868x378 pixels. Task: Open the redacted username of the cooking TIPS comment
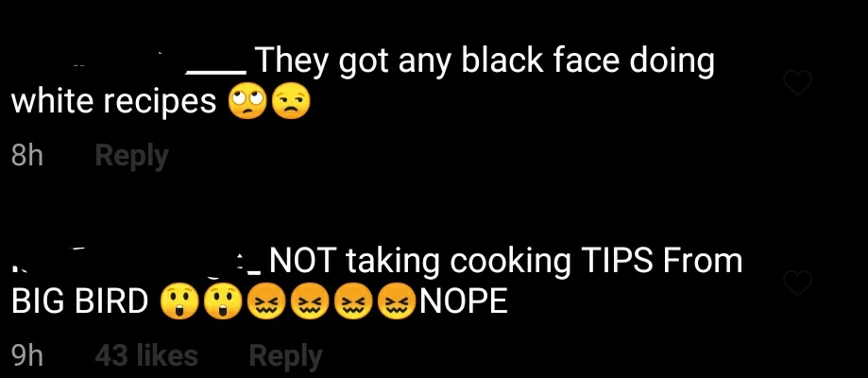tap(137, 262)
